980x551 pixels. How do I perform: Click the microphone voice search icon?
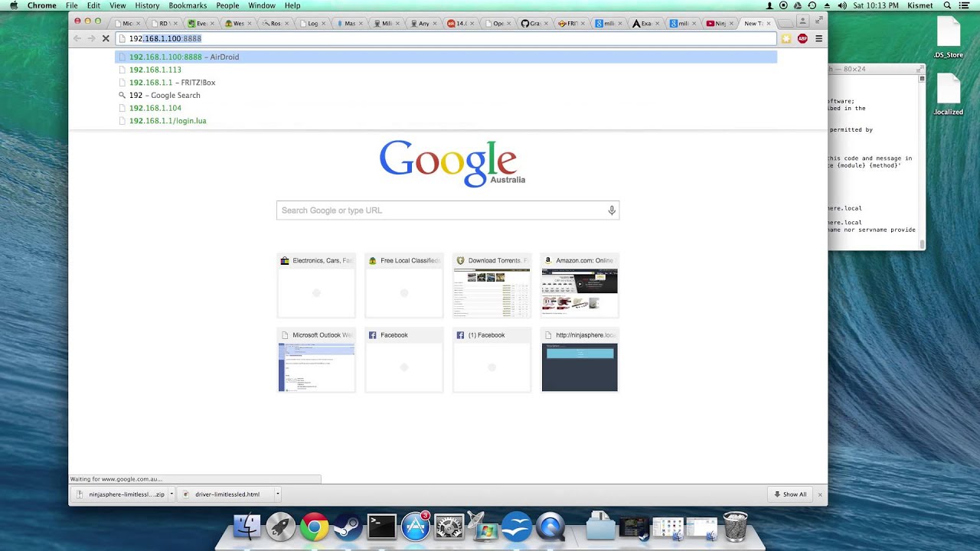coord(611,210)
